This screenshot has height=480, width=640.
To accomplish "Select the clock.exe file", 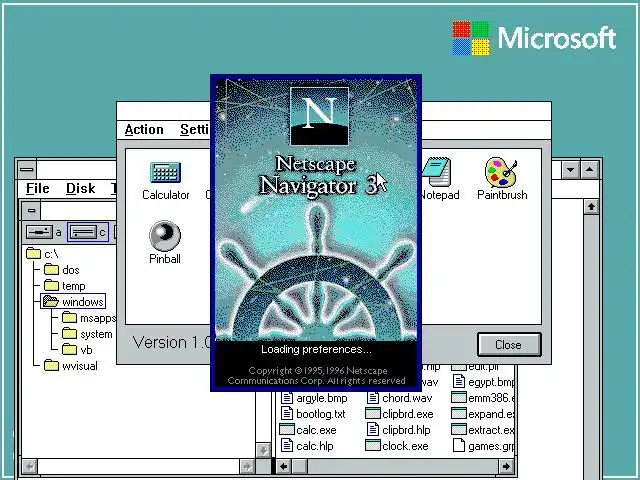I will point(397,446).
